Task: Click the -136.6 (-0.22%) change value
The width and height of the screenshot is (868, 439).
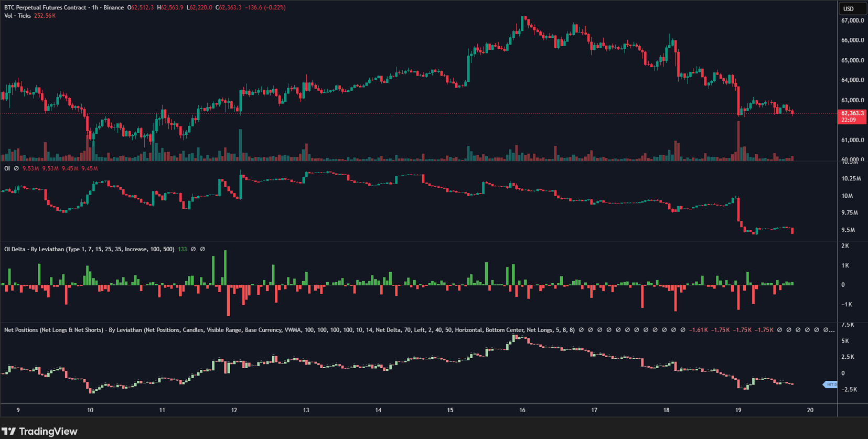Action: [266, 7]
